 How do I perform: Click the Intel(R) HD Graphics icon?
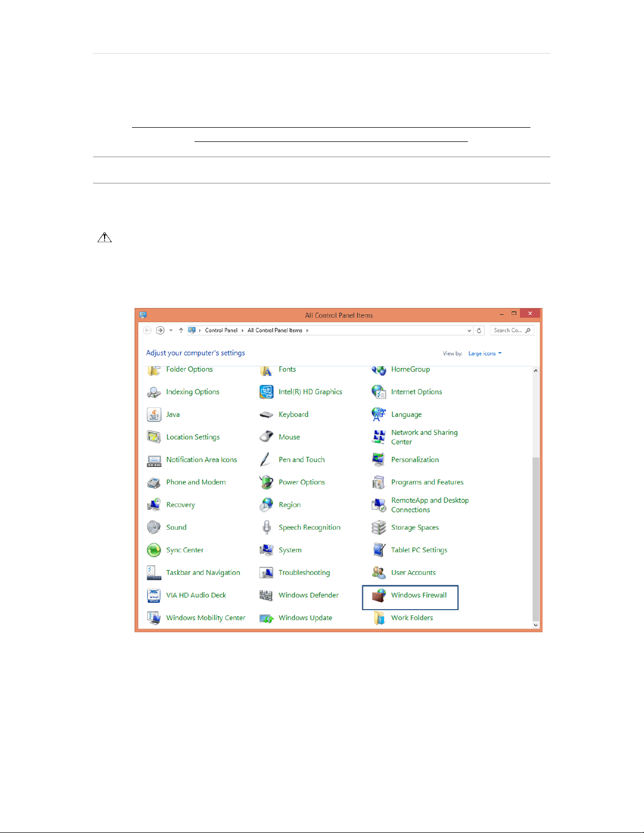(x=267, y=392)
